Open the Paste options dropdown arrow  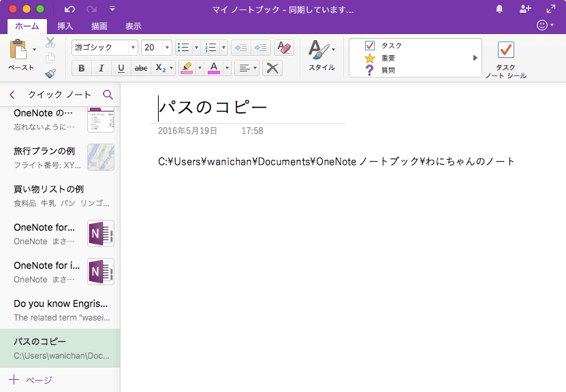[34, 50]
